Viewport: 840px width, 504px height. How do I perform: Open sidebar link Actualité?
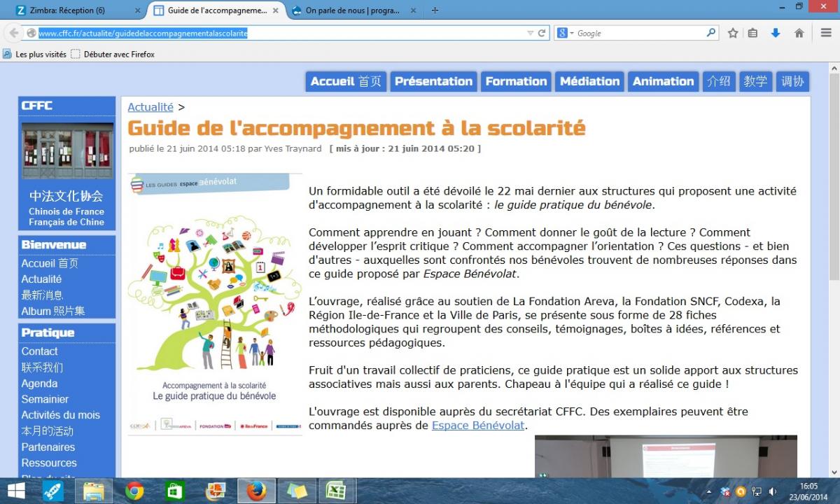(x=41, y=279)
